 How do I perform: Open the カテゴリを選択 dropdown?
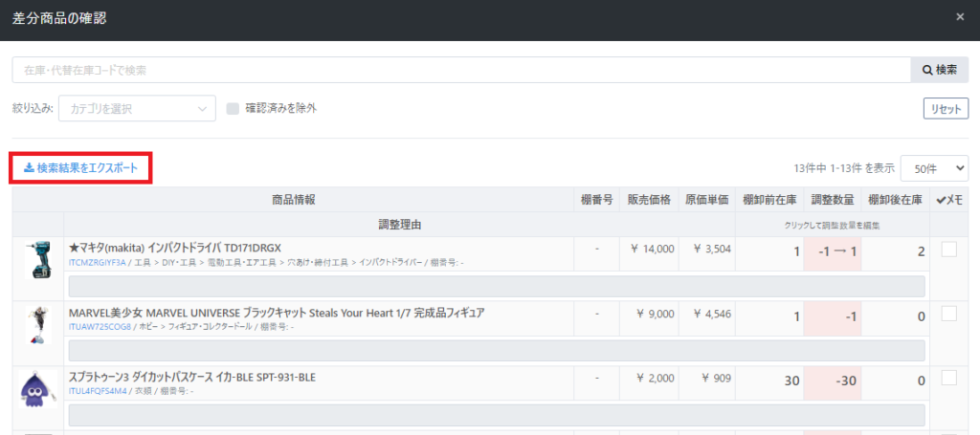coord(138,109)
